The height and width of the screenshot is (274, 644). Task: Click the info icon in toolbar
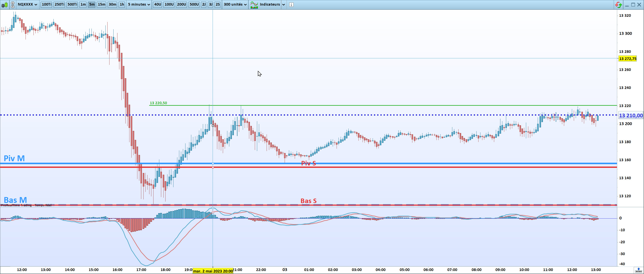click(291, 5)
